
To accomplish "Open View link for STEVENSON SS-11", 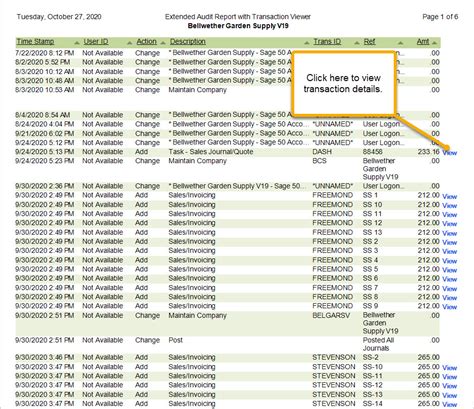I will (449, 377).
